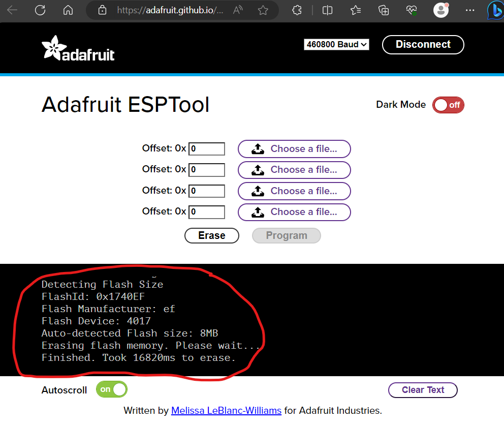Click the third Offset input field
Viewport: 504px width, 426px height.
pos(207,191)
